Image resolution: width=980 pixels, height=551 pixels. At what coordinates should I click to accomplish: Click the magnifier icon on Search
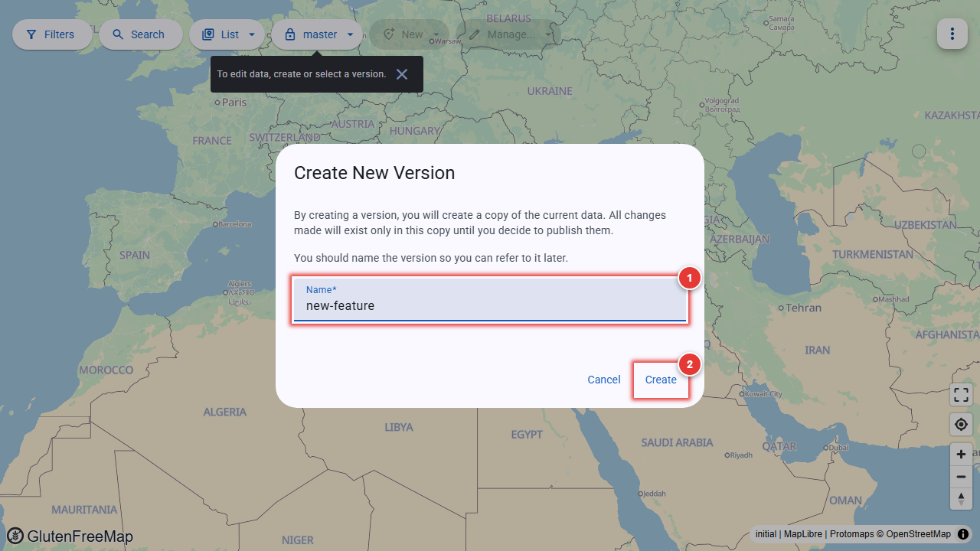pos(118,34)
